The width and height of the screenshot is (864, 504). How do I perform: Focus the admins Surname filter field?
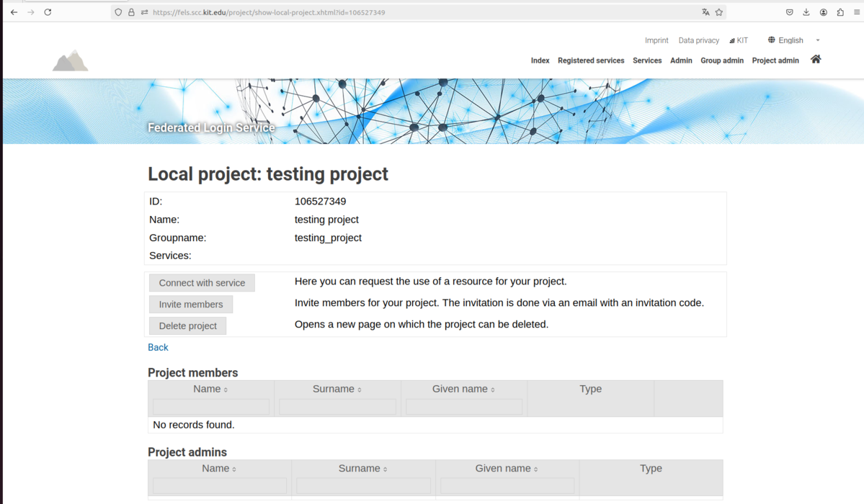coord(363,486)
